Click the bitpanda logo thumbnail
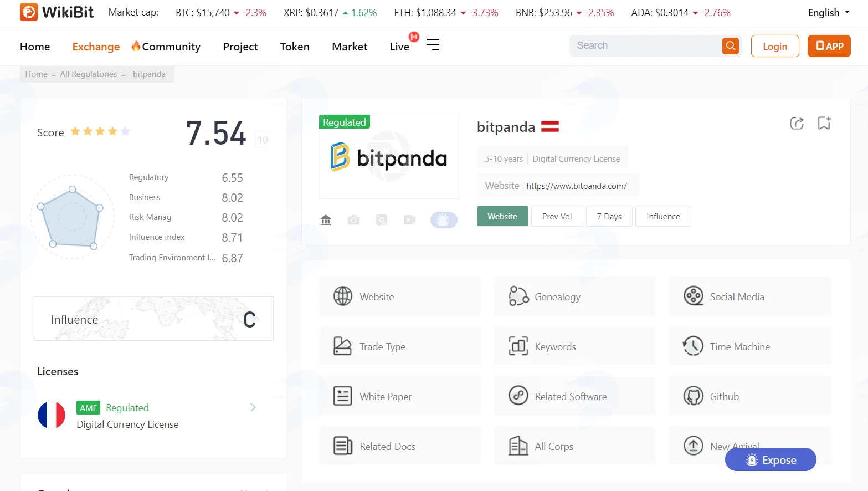 click(389, 157)
